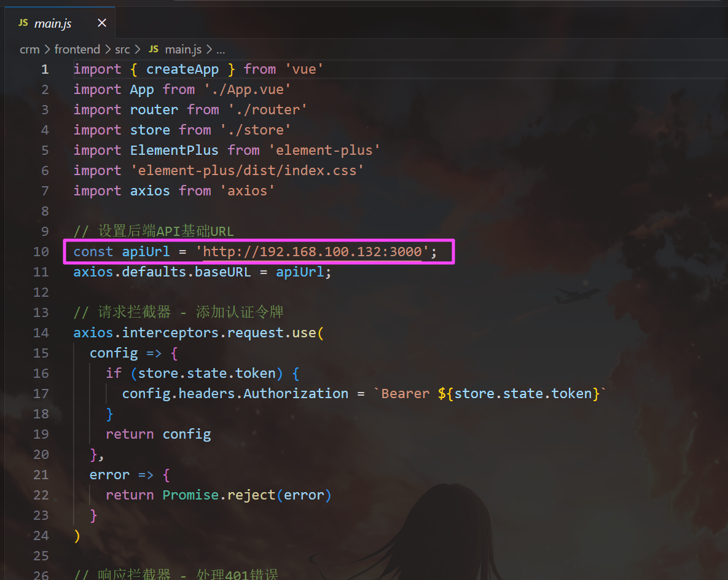Click './router' path on line 3

[267, 109]
